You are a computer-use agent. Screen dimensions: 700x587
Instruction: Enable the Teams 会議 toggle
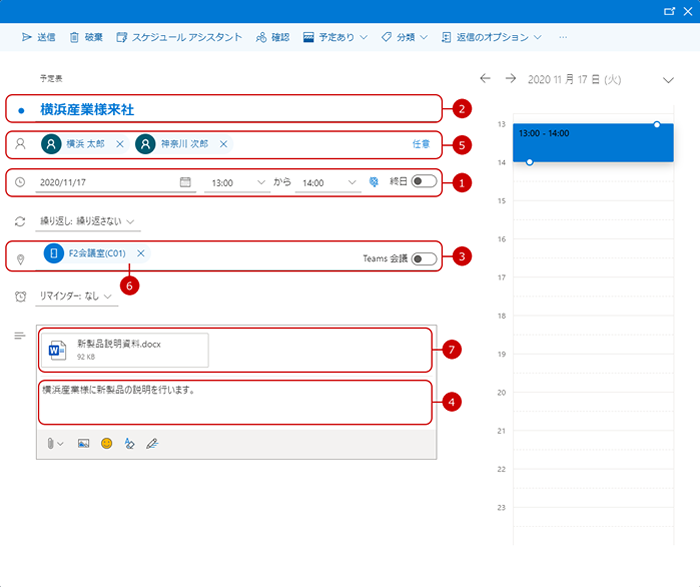(x=423, y=258)
